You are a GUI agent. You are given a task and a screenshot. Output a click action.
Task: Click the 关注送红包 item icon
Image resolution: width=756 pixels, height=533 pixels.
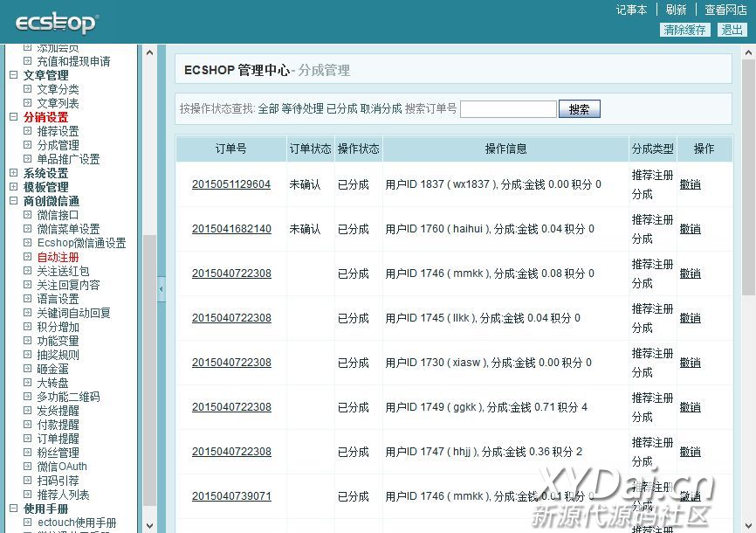click(27, 270)
